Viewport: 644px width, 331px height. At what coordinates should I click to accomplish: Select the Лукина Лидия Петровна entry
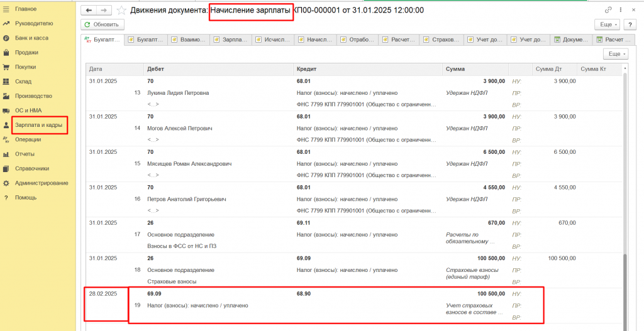tap(178, 93)
